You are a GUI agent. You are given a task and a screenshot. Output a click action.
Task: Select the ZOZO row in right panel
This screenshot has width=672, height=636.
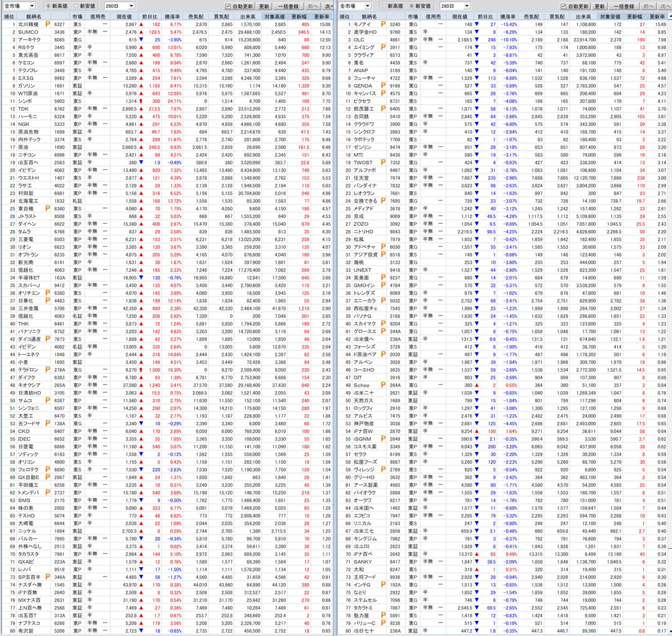(x=502, y=224)
